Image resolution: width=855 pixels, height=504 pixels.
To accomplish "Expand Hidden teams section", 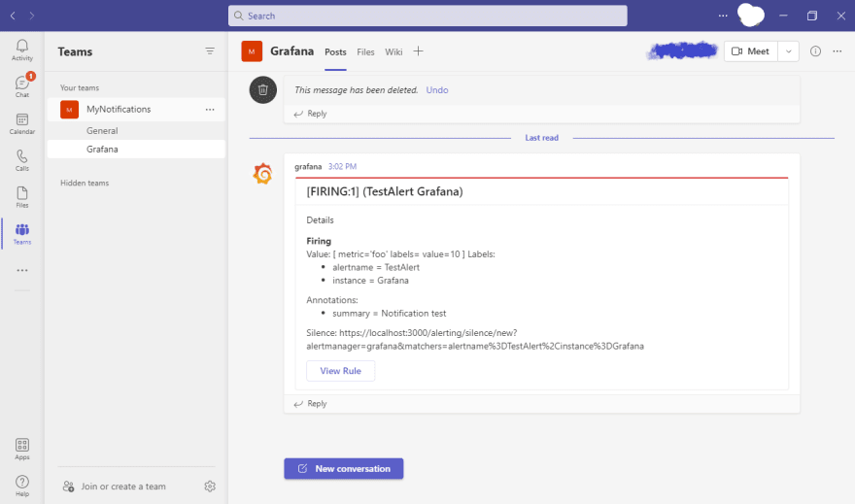I will (85, 184).
